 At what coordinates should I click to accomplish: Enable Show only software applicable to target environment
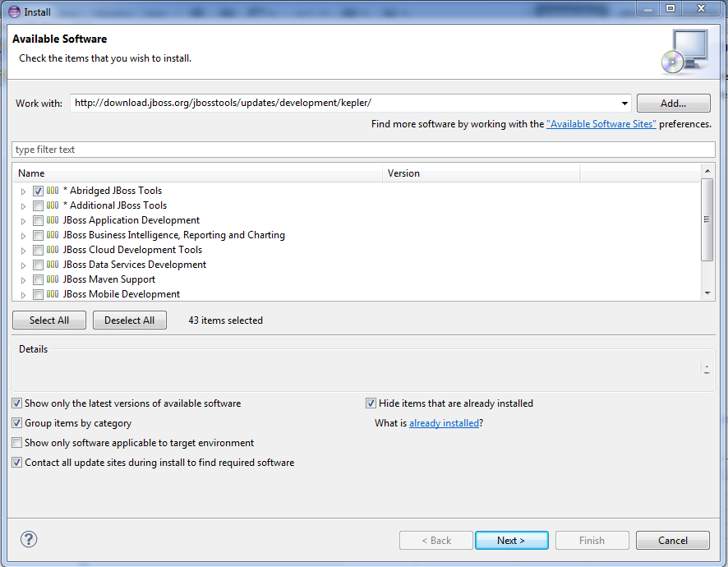click(x=16, y=443)
